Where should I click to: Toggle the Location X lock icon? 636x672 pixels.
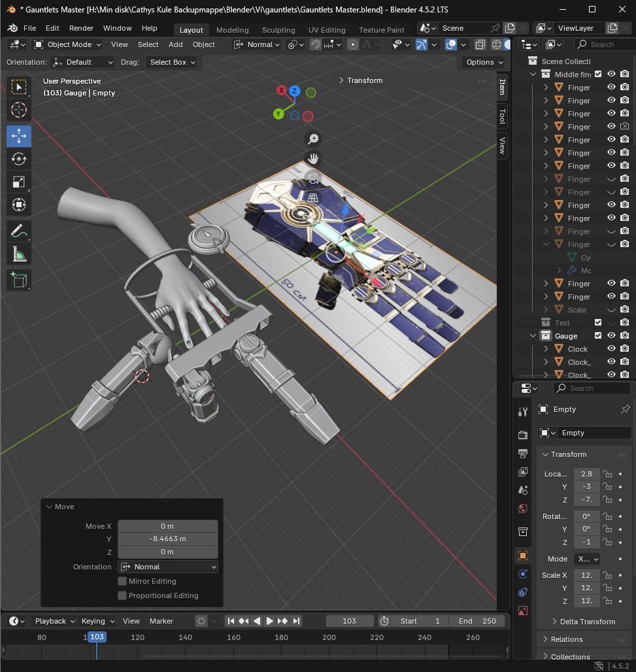(607, 474)
